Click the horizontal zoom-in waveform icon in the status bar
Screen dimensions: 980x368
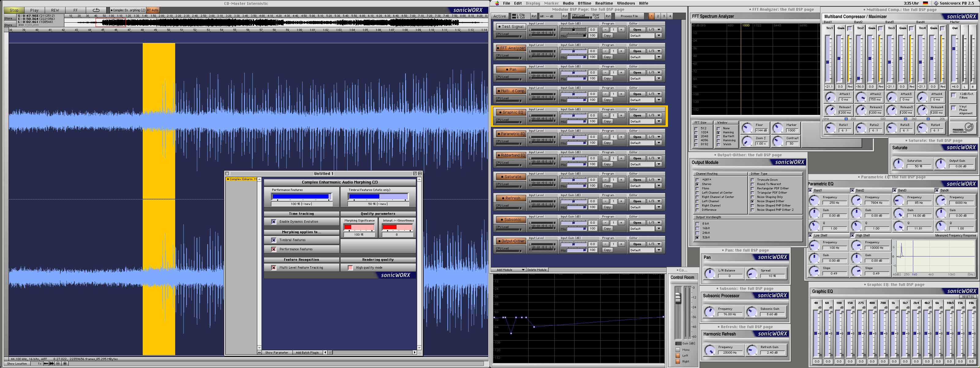pyautogui.click(x=52, y=363)
